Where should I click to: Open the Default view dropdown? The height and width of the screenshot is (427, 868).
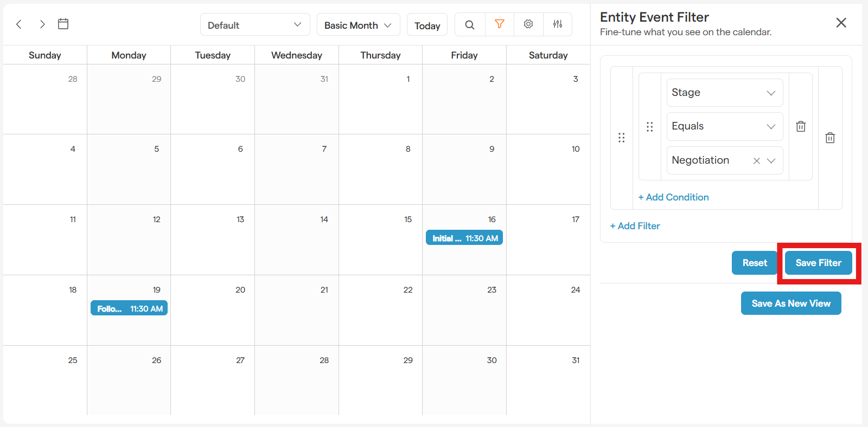pyautogui.click(x=254, y=25)
